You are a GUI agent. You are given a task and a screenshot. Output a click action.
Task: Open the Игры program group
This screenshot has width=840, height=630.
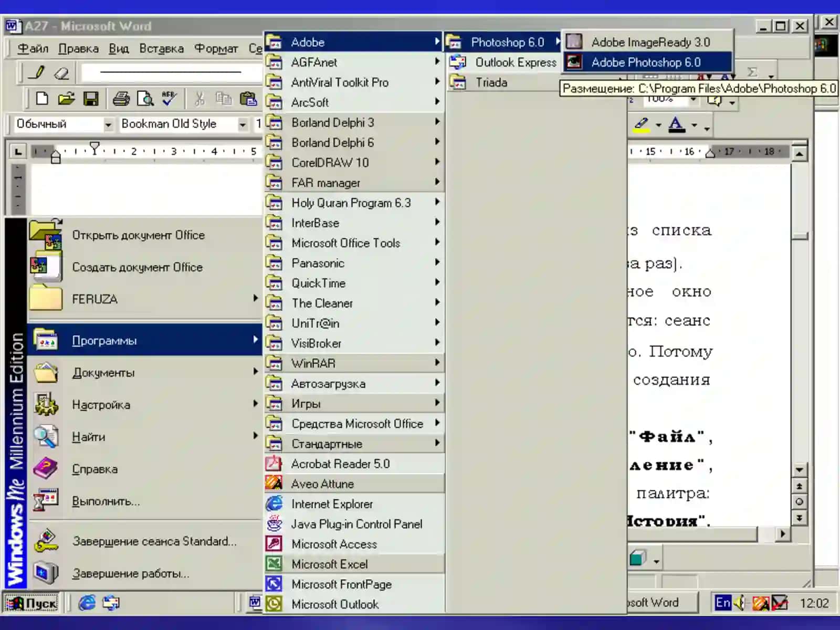tap(354, 404)
